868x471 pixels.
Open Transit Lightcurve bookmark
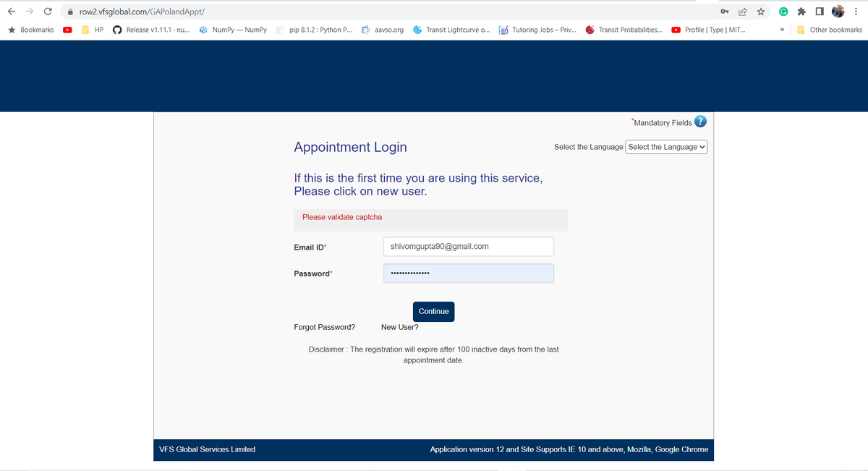click(451, 30)
